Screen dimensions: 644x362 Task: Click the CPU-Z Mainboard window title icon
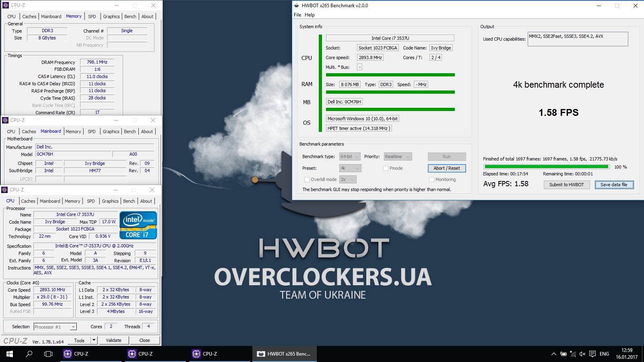pos(5,120)
